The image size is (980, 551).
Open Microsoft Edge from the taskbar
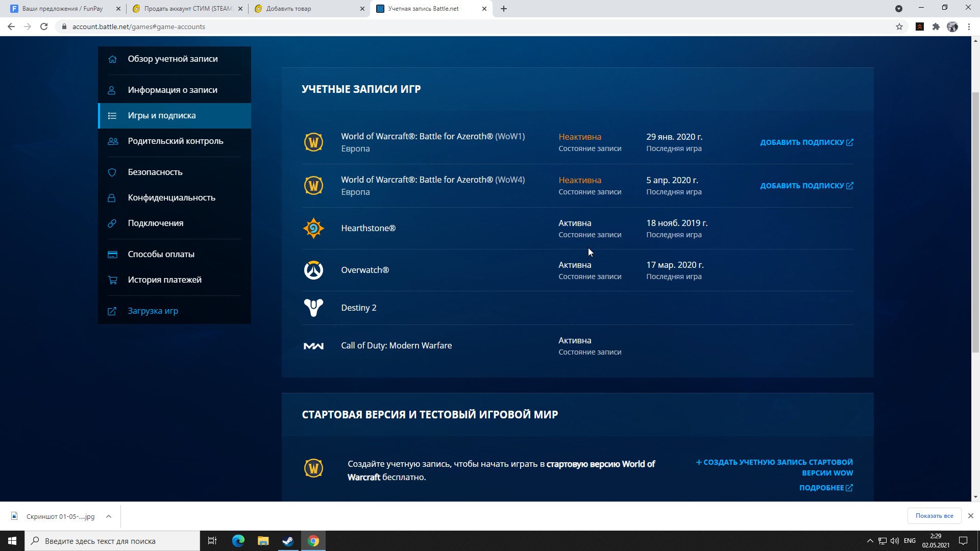(x=238, y=541)
